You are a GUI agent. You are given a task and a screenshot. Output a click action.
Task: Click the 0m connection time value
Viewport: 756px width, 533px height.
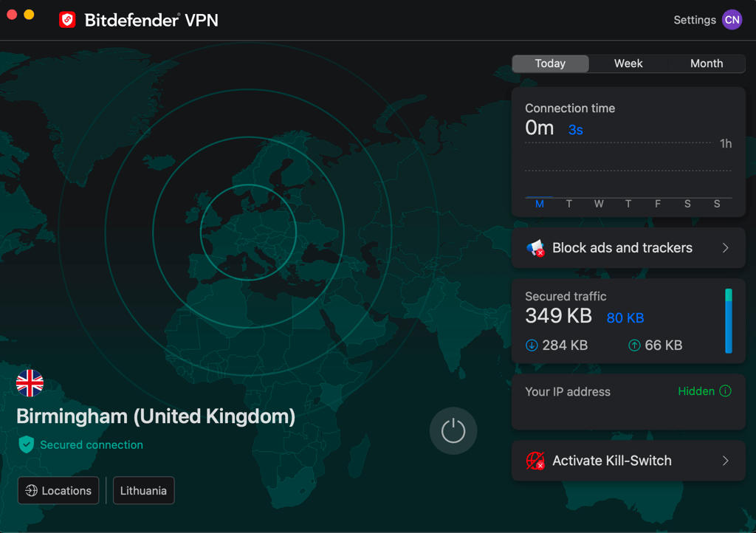[x=540, y=128]
